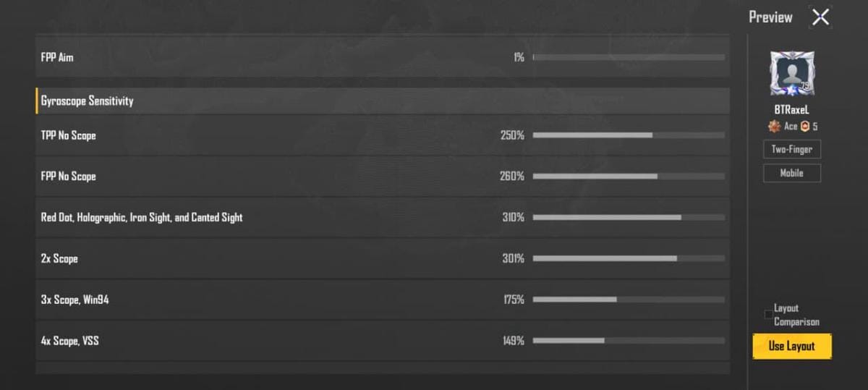Enable the Layout Comparison checkbox
Screen dimensions: 868x390
[768, 315]
